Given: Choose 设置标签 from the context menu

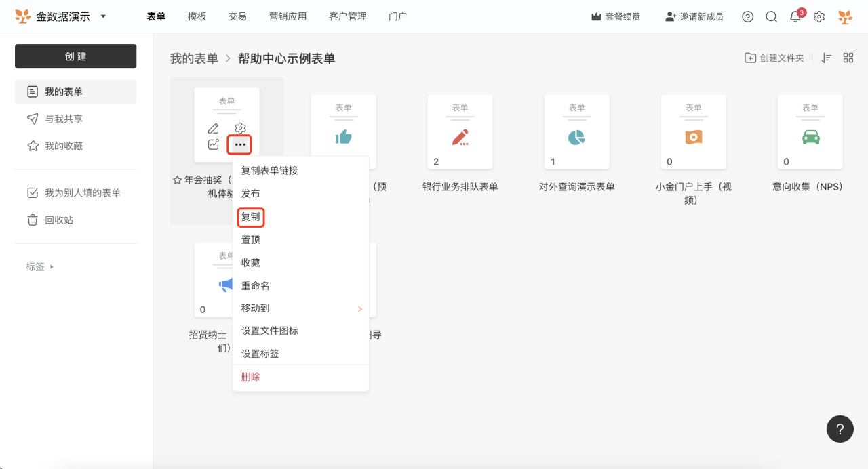Looking at the screenshot, I should point(300,354).
